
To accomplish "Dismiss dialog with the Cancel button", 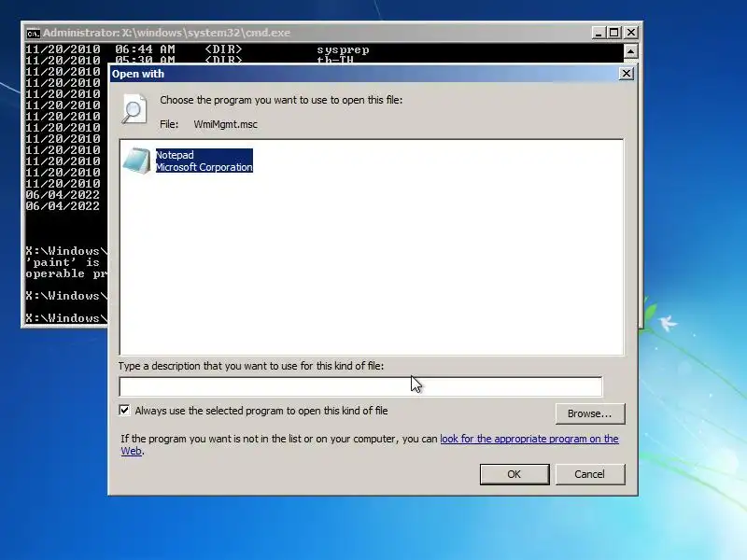I will (590, 474).
